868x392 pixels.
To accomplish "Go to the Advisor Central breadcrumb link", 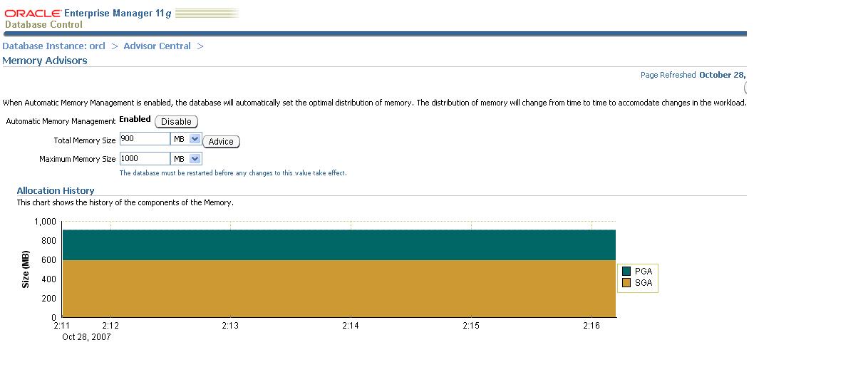I will click(157, 46).
